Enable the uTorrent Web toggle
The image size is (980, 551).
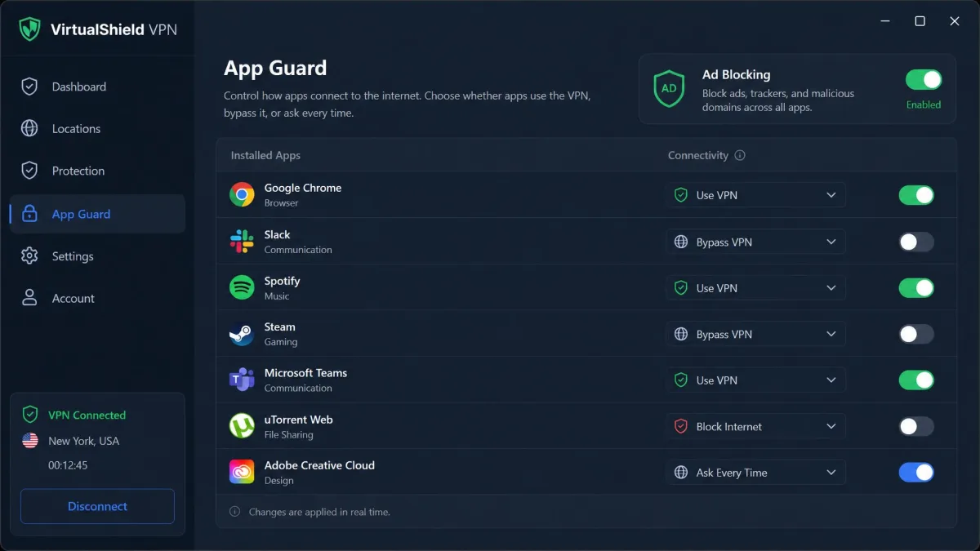916,426
